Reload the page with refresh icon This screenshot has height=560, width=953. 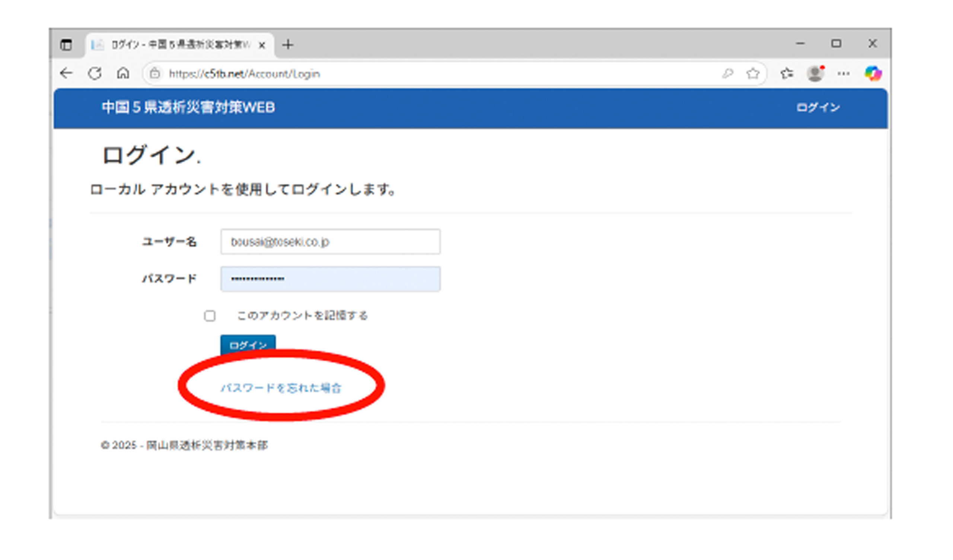coord(95,73)
